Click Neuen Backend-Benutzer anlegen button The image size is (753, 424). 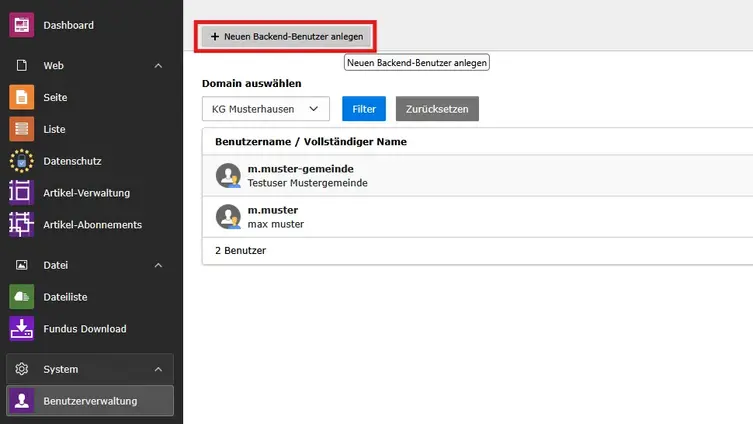[286, 36]
